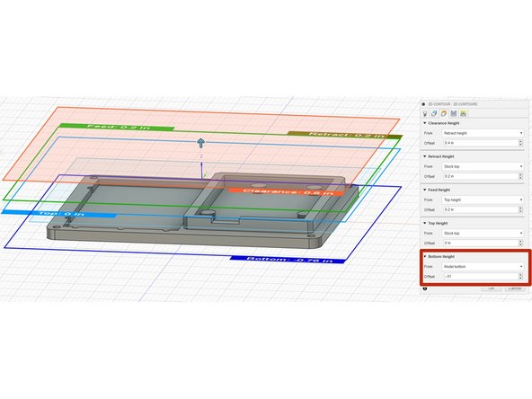Open Clearance Height From dropdown (Retract height)

[483, 133]
